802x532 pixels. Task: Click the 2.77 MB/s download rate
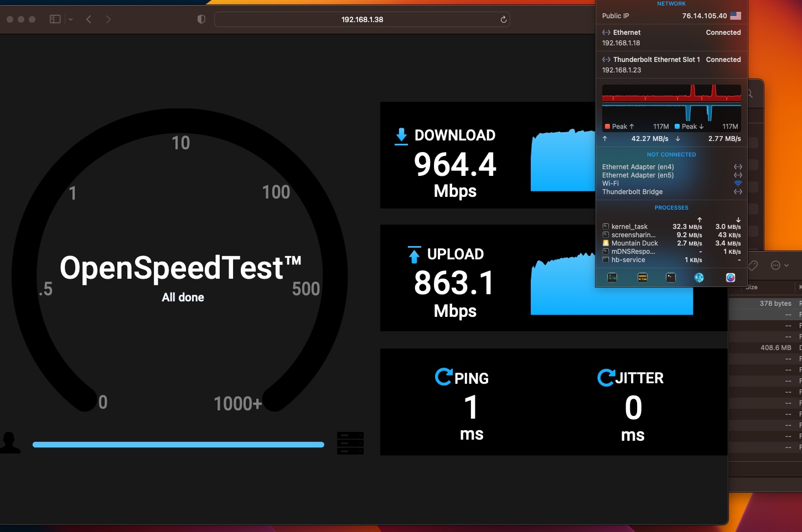[725, 139]
